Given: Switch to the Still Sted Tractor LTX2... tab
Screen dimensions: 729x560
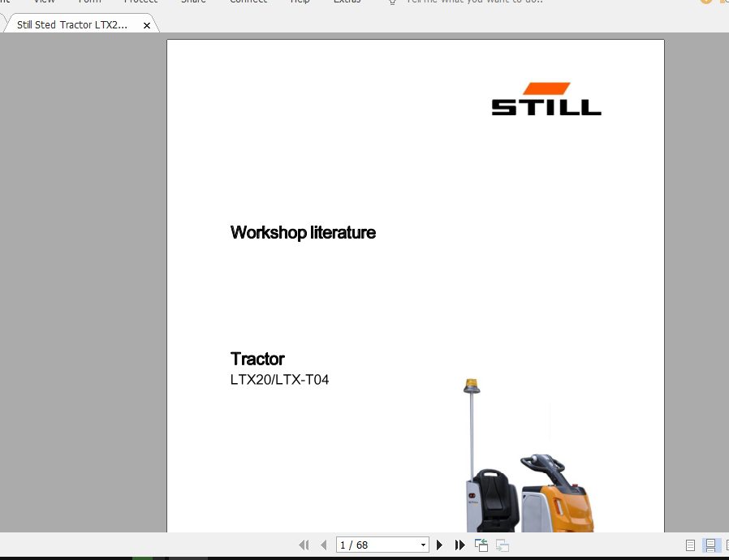Looking at the screenshot, I should point(72,25).
